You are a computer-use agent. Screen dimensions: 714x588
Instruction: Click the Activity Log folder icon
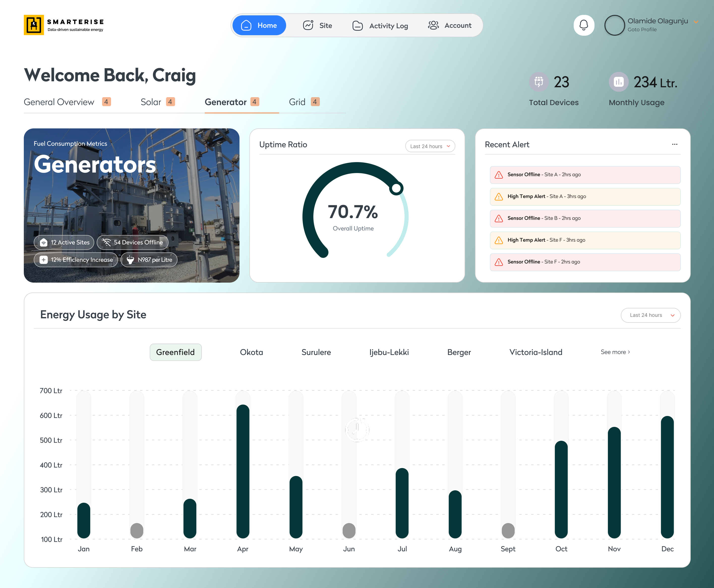[x=358, y=26]
